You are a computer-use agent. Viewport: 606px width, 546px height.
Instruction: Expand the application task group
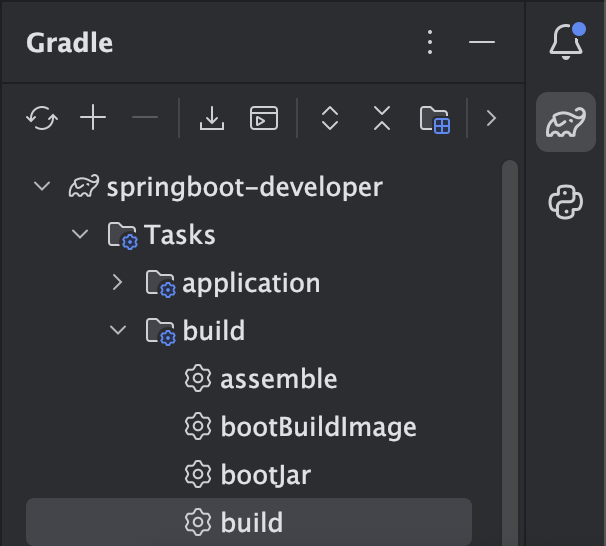click(117, 282)
